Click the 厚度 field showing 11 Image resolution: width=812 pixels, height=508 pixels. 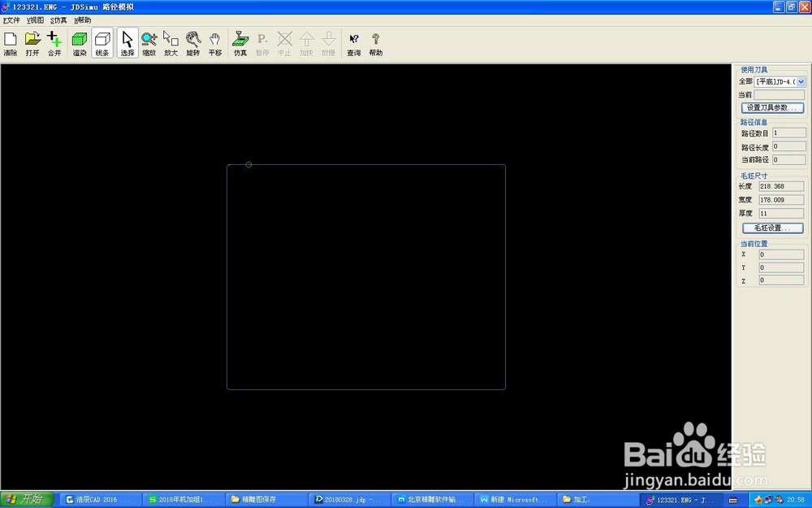(x=781, y=213)
